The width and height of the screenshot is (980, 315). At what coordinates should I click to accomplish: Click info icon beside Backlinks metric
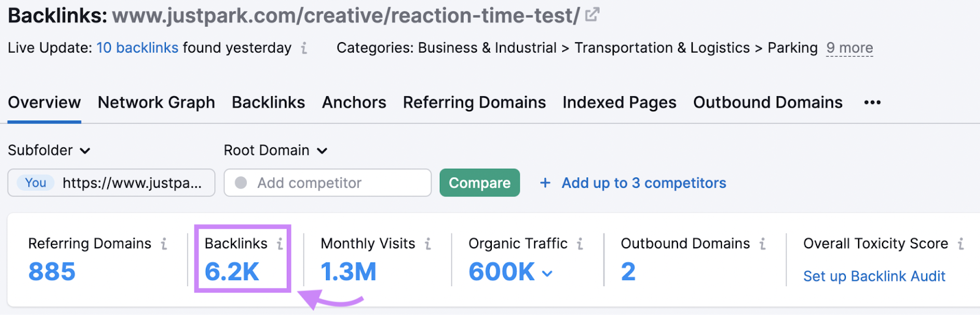coord(280,244)
